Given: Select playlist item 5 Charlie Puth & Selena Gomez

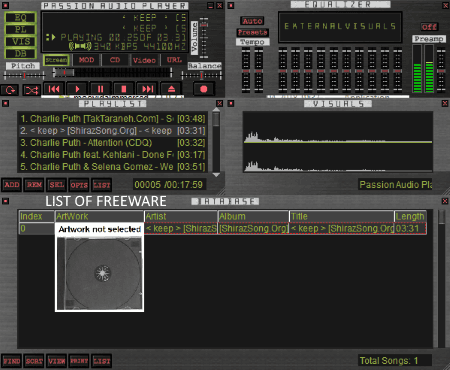Looking at the screenshot, I should click(113, 167).
